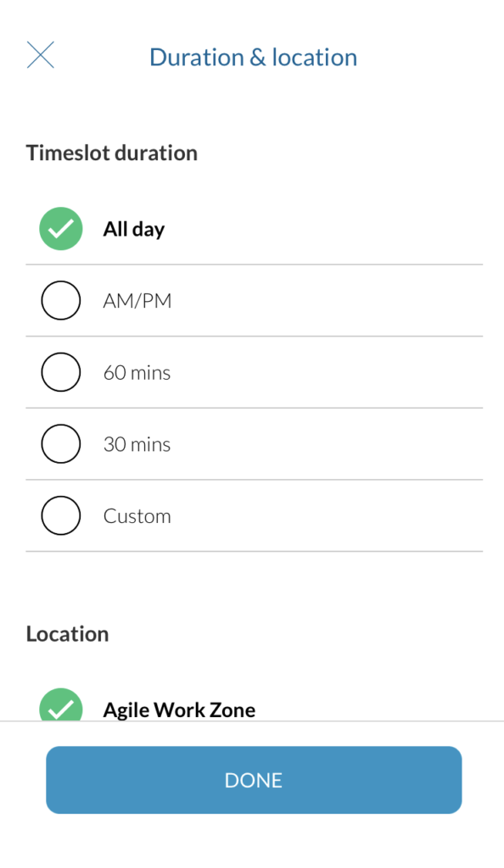
Task: Click the DONE button
Action: click(x=254, y=780)
